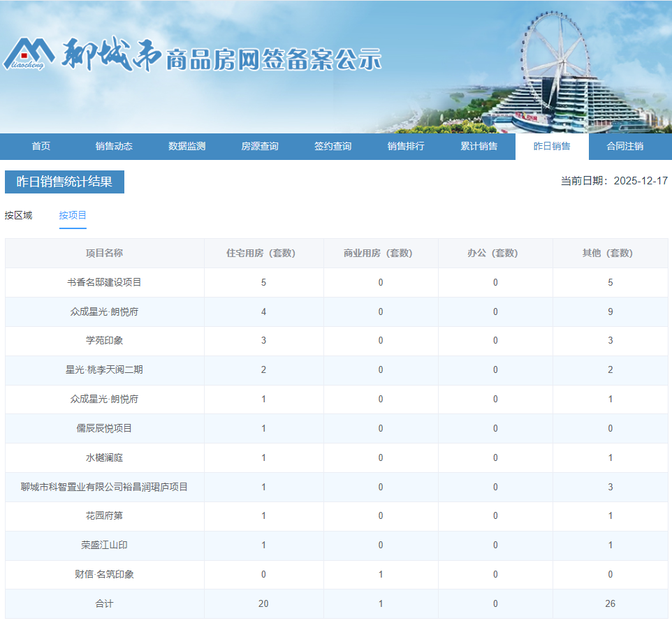Open 签约查询 from the navigation bar
The image size is (672, 623).
[x=333, y=146]
